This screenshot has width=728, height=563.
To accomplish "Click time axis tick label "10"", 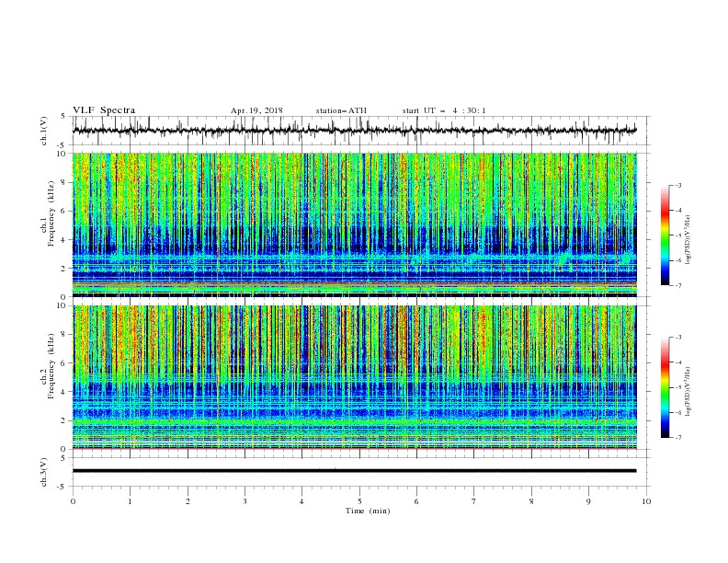I will (646, 501).
